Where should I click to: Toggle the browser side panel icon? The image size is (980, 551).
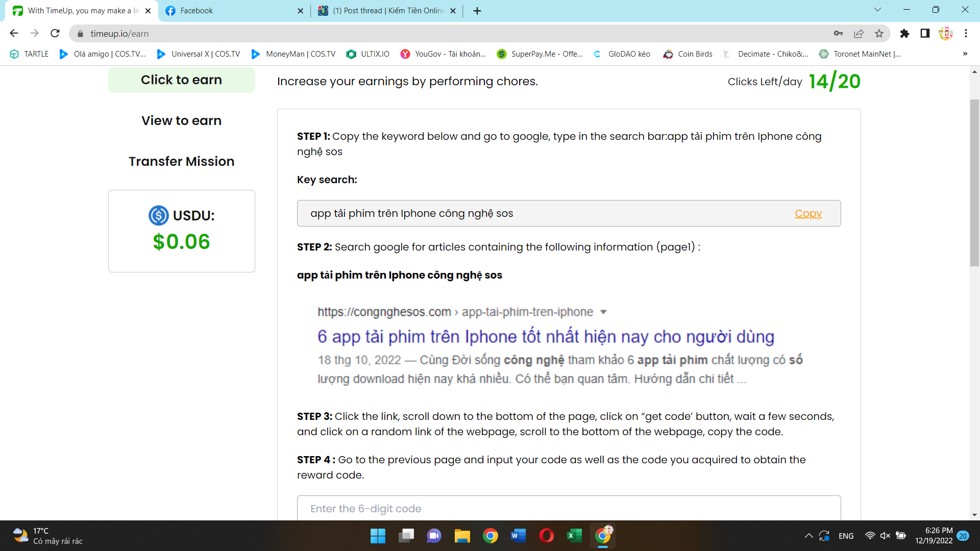click(x=925, y=34)
